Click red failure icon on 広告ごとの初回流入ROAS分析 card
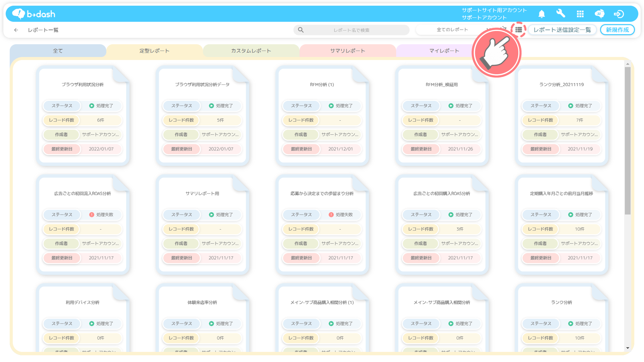 point(92,215)
